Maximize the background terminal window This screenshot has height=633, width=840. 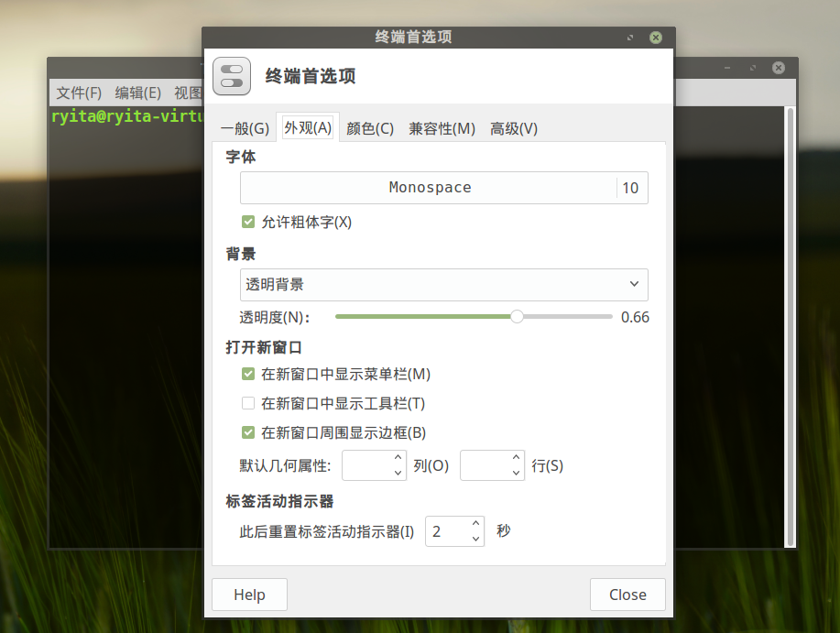pos(753,68)
